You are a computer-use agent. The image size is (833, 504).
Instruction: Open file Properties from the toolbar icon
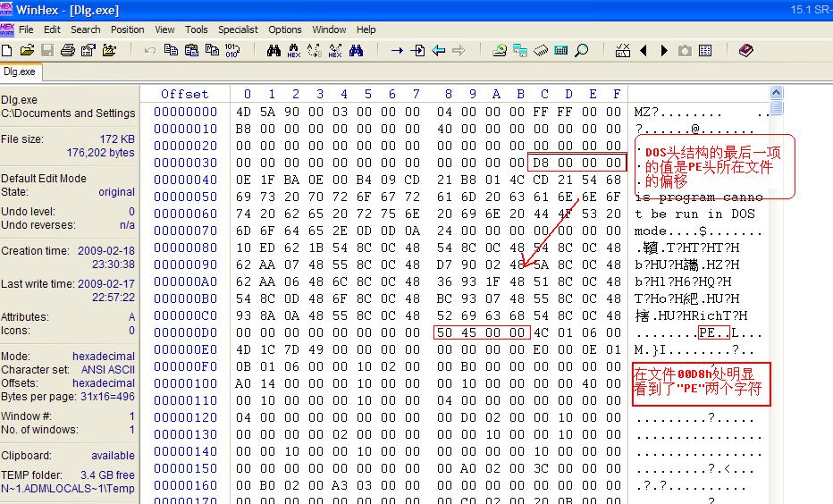point(88,50)
